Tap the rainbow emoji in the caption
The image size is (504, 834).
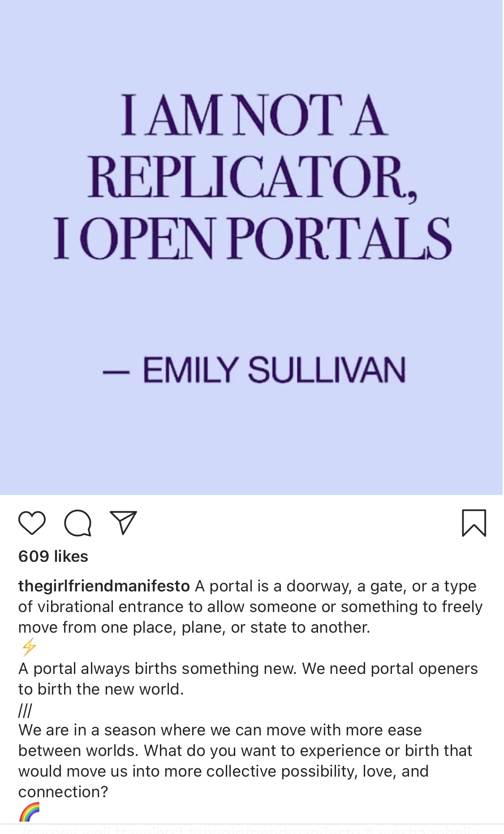[30, 812]
